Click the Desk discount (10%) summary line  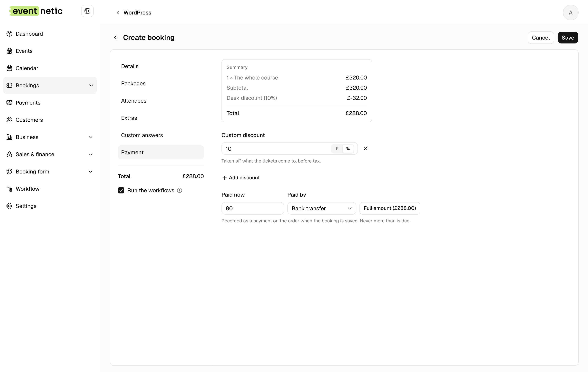pos(296,98)
